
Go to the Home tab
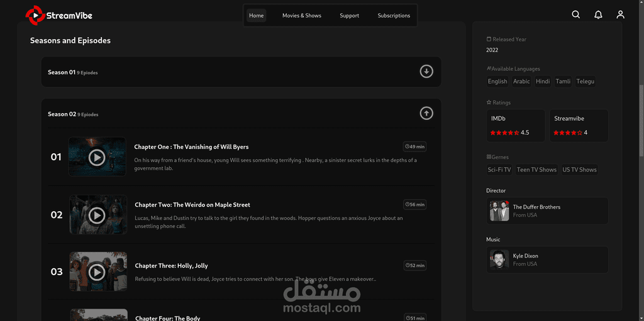257,16
